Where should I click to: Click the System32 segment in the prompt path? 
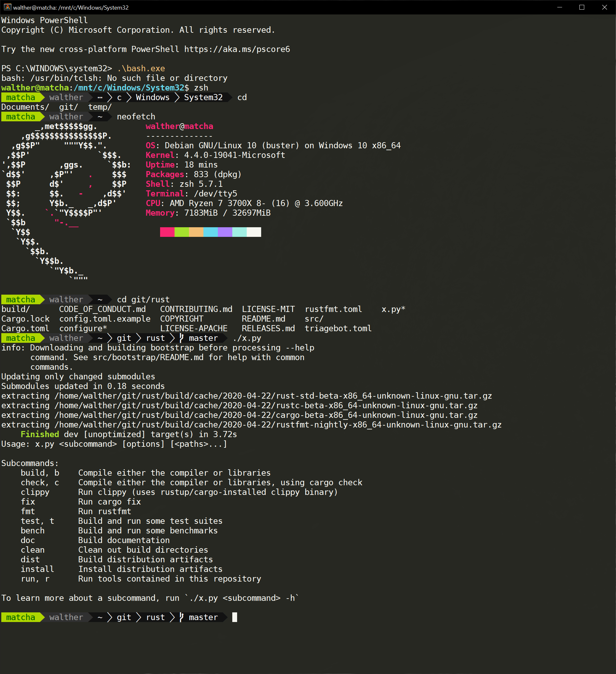202,97
